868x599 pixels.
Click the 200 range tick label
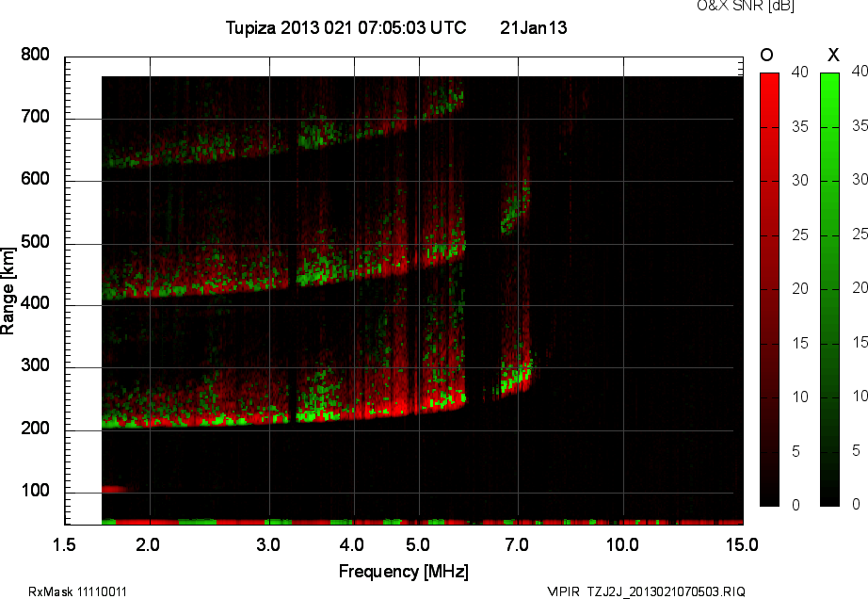pyautogui.click(x=35, y=429)
